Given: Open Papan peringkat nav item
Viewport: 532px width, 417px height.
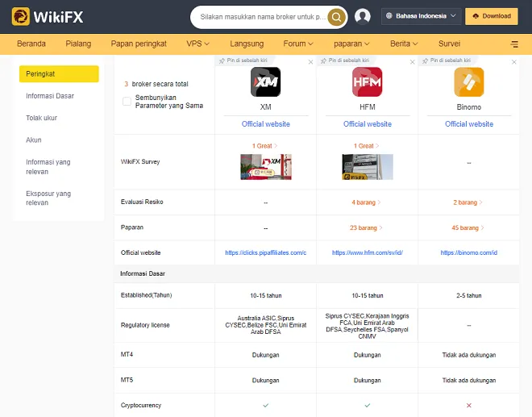Looking at the screenshot, I should (x=139, y=44).
